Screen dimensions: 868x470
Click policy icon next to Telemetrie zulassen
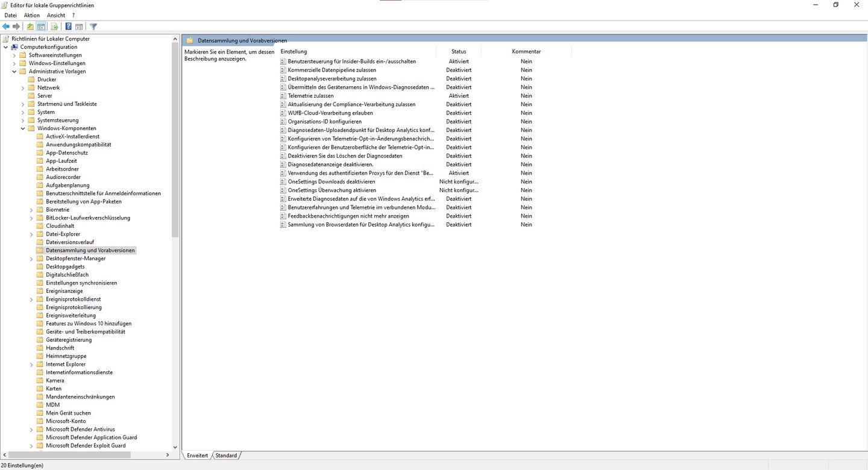point(283,96)
